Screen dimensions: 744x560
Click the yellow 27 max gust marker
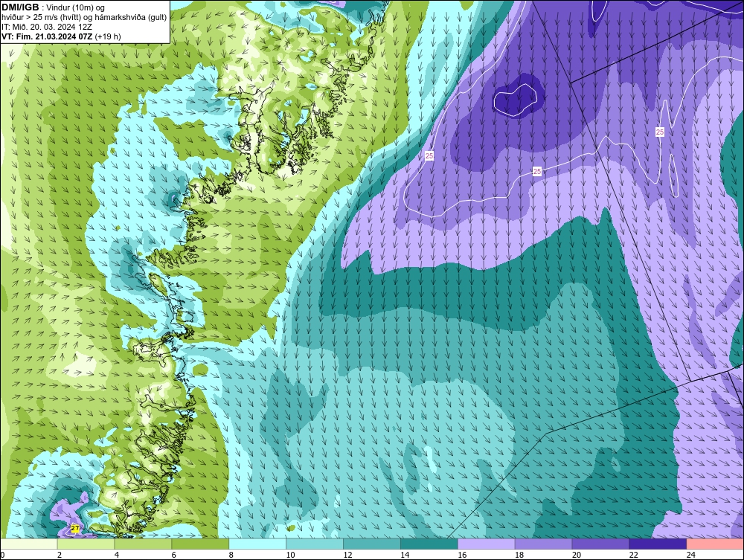(75, 528)
